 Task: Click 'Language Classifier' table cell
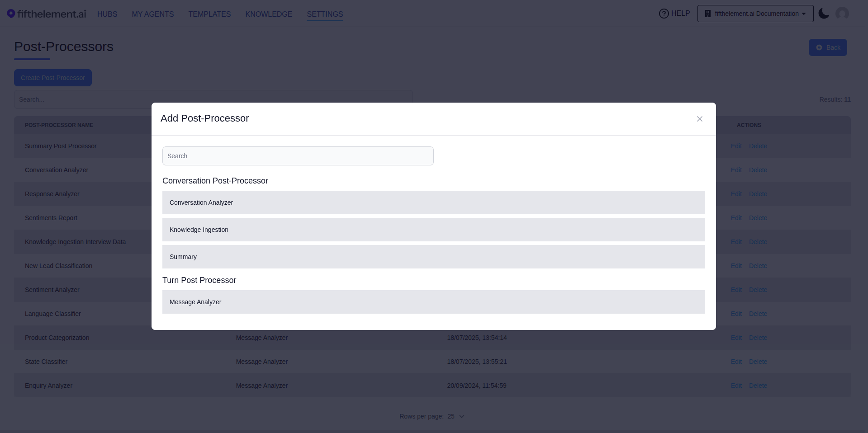52,314
